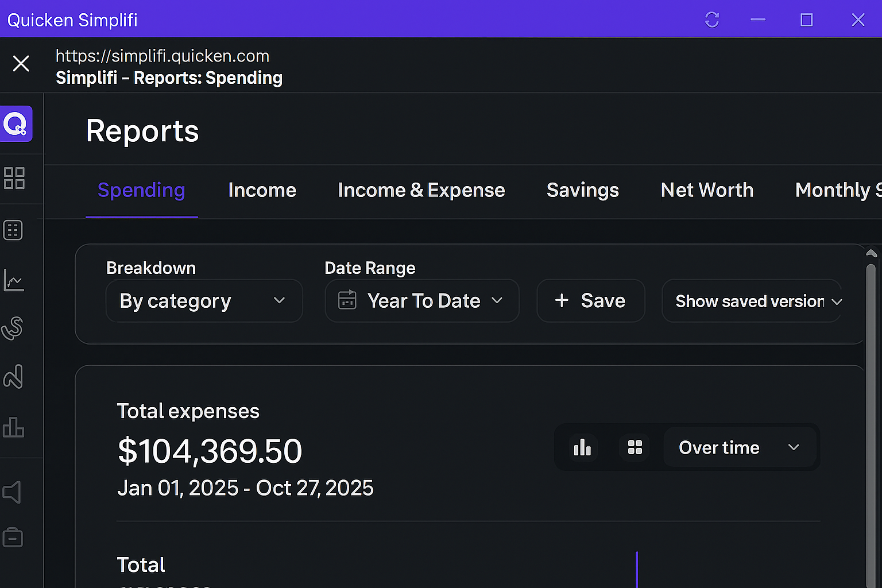
Task: Click the megaphone icon in sidebar
Action: pyautogui.click(x=13, y=492)
